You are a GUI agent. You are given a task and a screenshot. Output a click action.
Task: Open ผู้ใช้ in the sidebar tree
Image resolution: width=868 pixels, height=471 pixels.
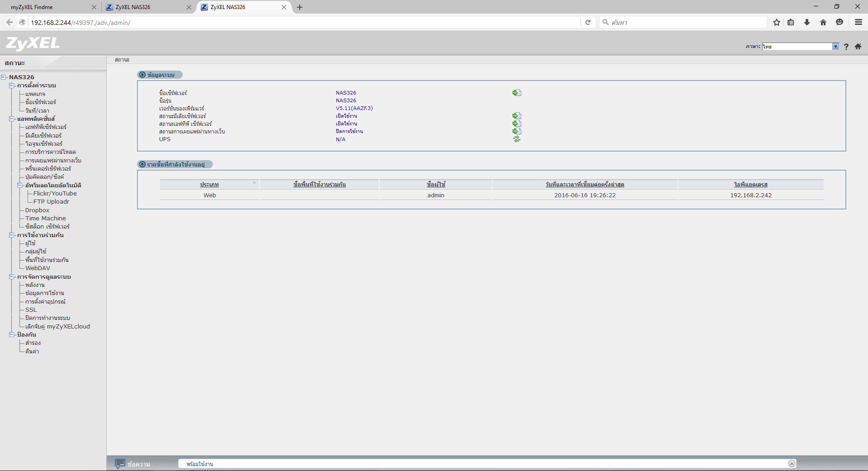pos(30,243)
